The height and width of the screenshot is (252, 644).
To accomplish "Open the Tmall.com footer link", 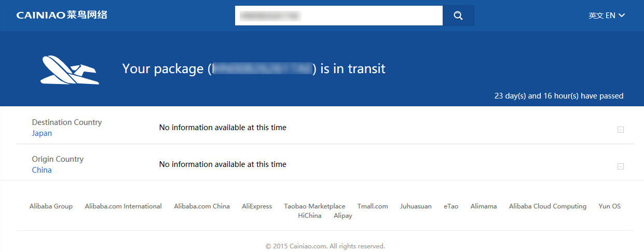I will click(373, 206).
